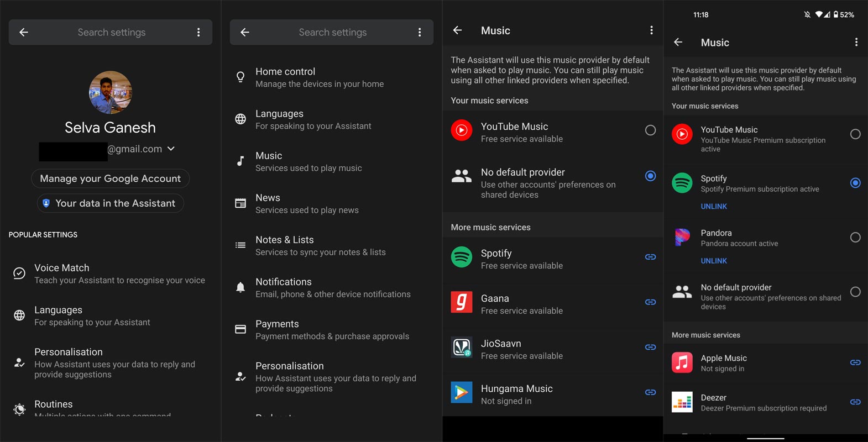Open overflow menu in first settings panel

point(198,32)
